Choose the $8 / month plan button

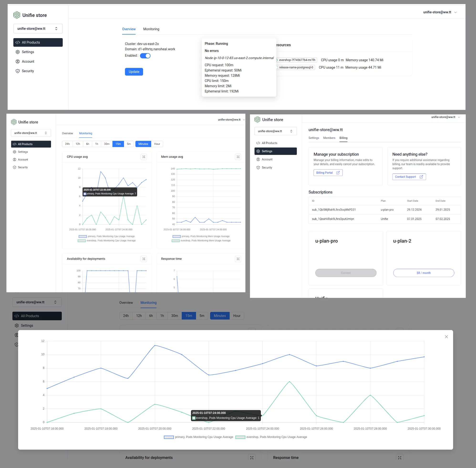[423, 273]
